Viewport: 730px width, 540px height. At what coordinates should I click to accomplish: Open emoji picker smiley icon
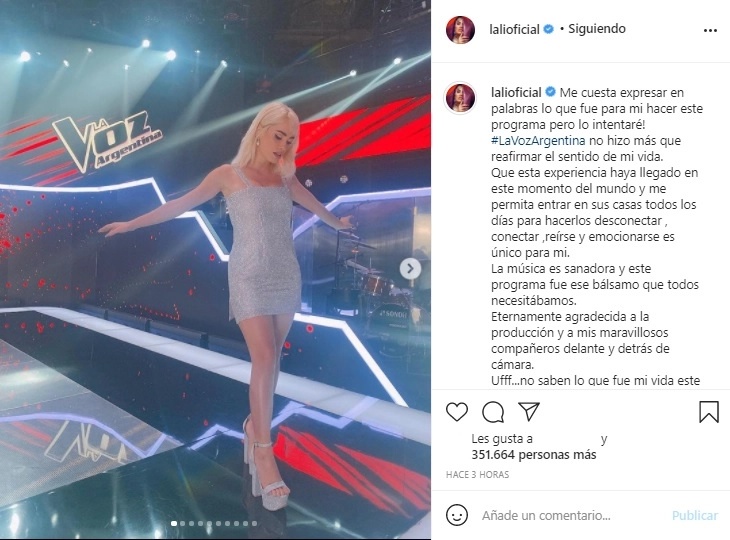point(457,515)
